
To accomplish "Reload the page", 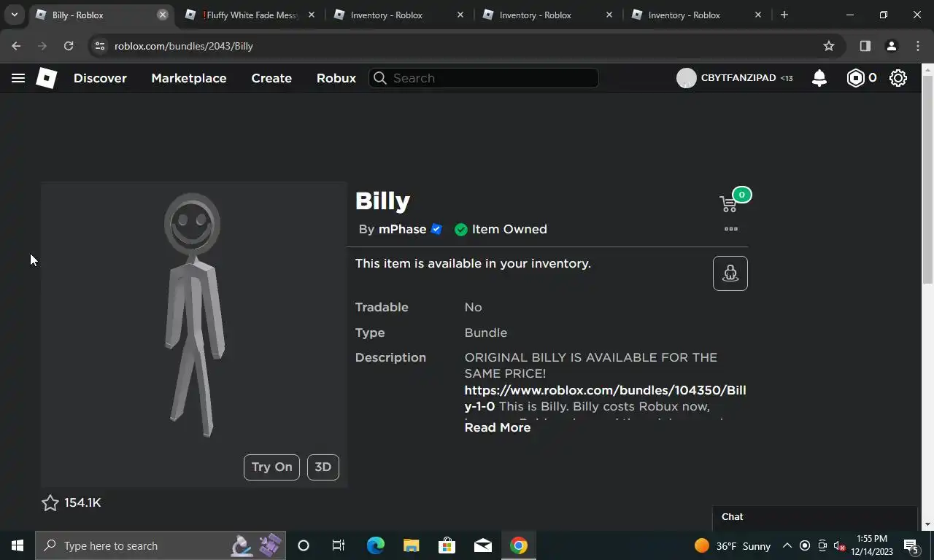I will [x=69, y=46].
